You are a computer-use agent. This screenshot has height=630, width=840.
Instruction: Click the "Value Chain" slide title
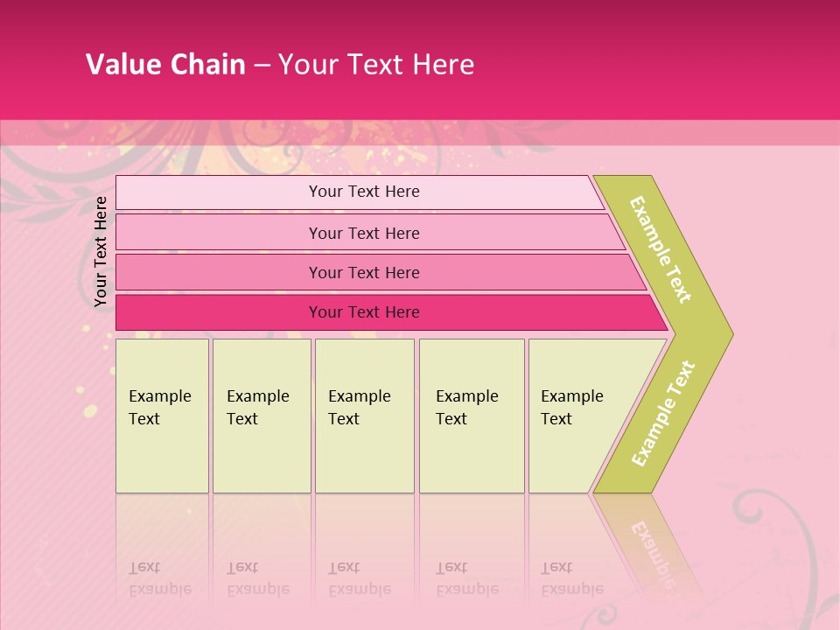point(165,65)
